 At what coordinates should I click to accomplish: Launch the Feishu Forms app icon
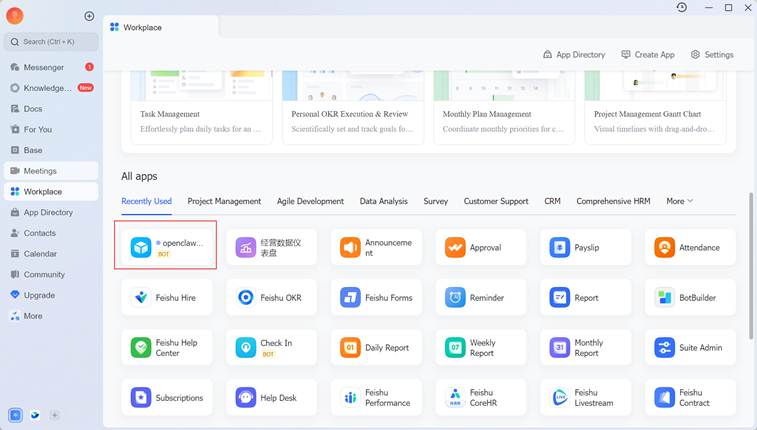click(x=350, y=298)
